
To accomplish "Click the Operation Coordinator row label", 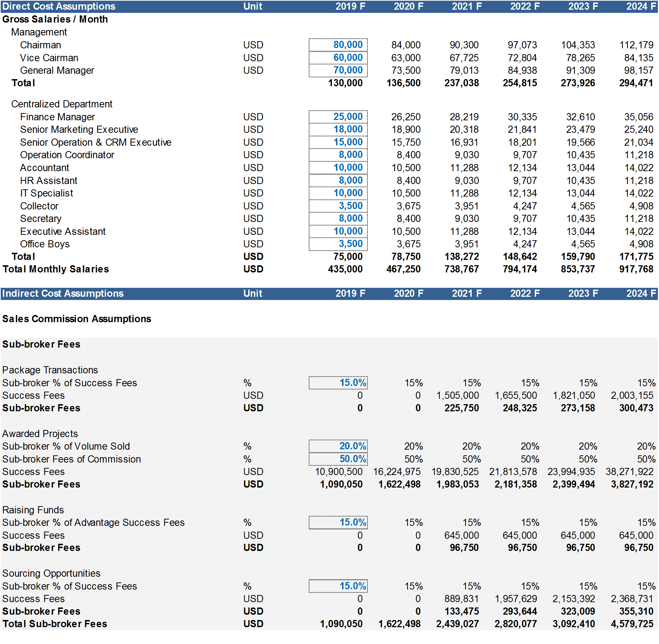I will click(x=67, y=155).
